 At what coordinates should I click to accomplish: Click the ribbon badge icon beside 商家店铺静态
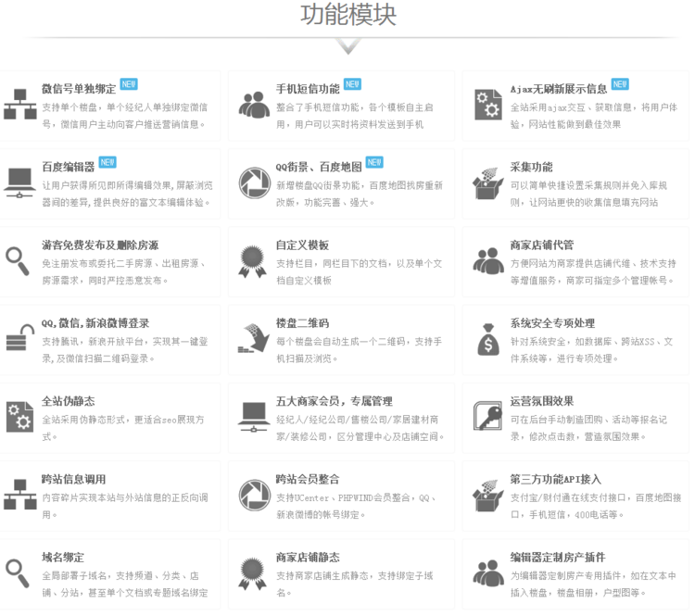coord(253,573)
